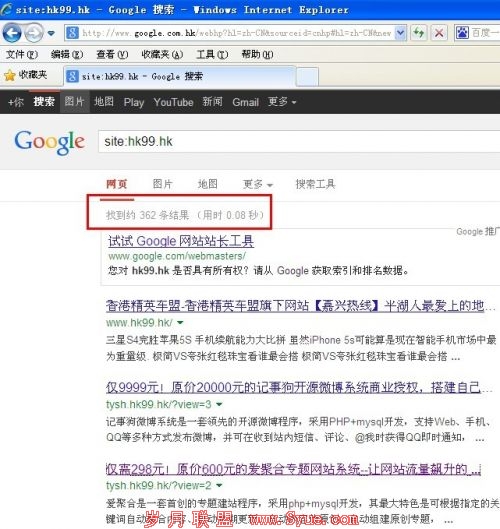Click www.hk99.hk/ green URL
The width and height of the screenshot is (500, 529).
point(139,323)
